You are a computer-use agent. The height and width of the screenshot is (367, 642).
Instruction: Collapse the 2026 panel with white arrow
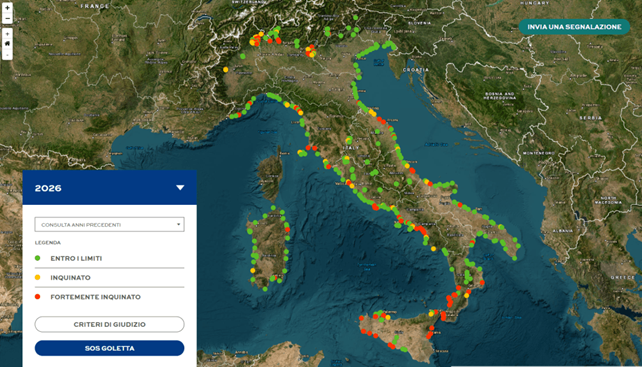coord(180,188)
